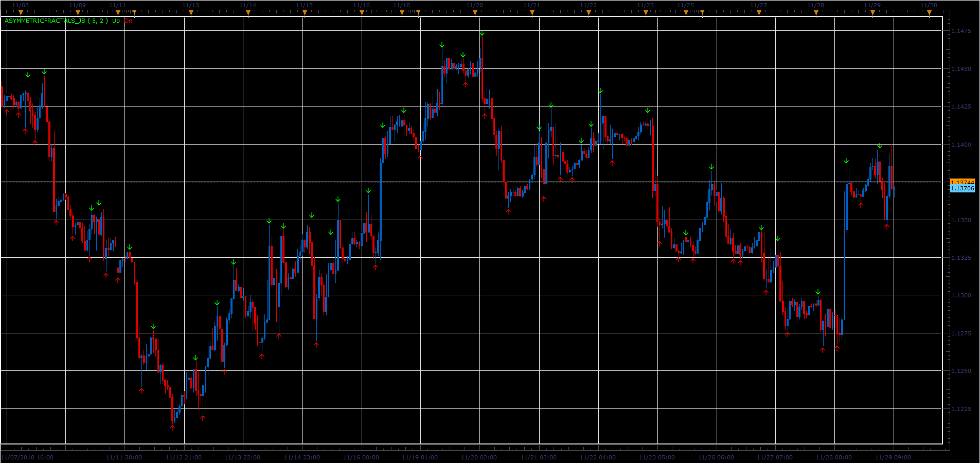980x463 pixels.
Task: Click the "11/16 00:00" time label
Action: [361, 457]
